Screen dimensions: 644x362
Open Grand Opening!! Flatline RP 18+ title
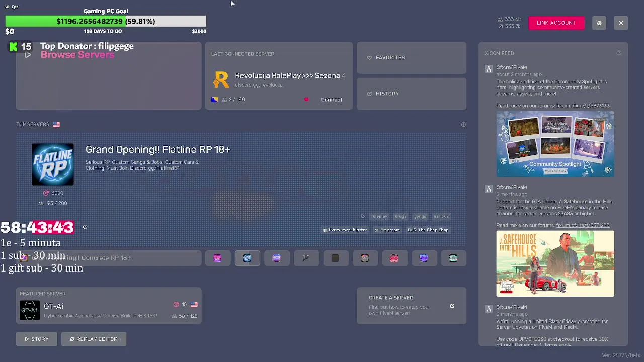(158, 149)
